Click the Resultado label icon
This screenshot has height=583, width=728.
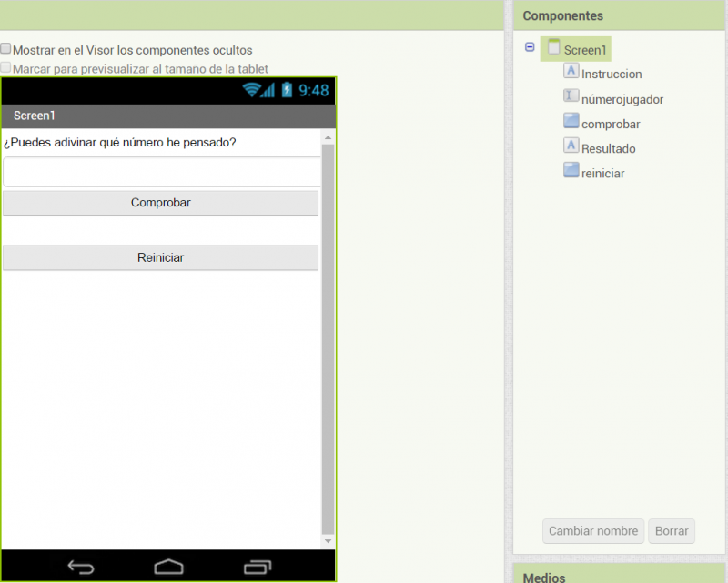click(x=571, y=147)
